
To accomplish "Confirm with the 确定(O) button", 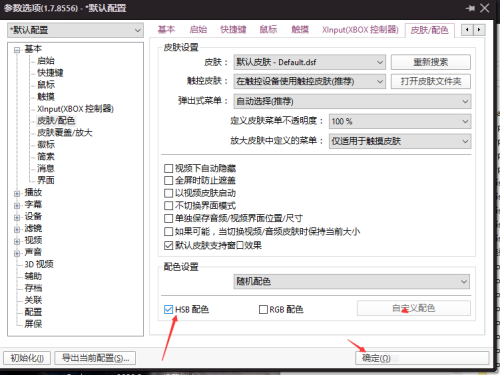I will coord(422,358).
